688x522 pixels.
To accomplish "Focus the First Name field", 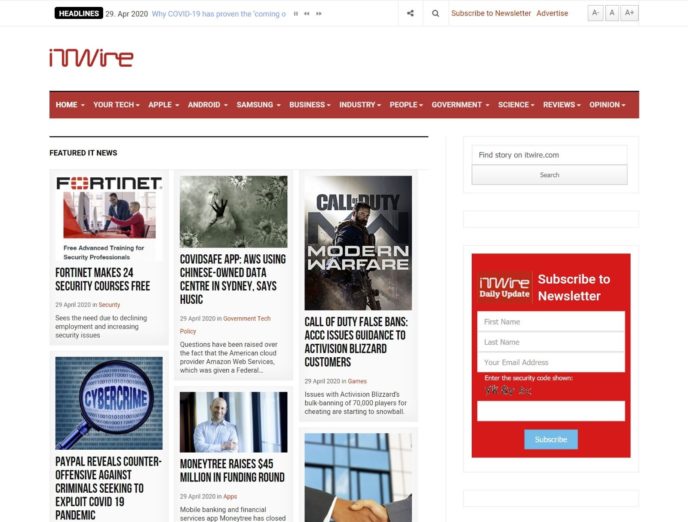I will pyautogui.click(x=551, y=322).
